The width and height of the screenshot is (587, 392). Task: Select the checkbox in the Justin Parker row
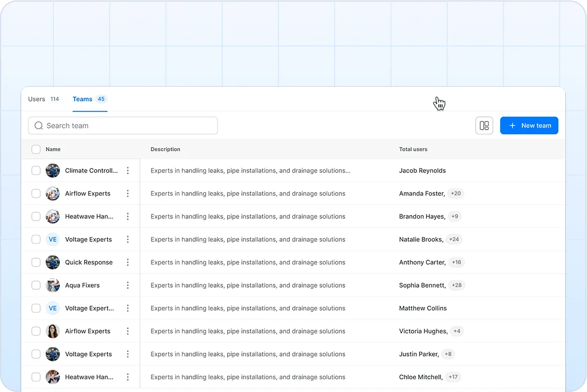pyautogui.click(x=36, y=354)
